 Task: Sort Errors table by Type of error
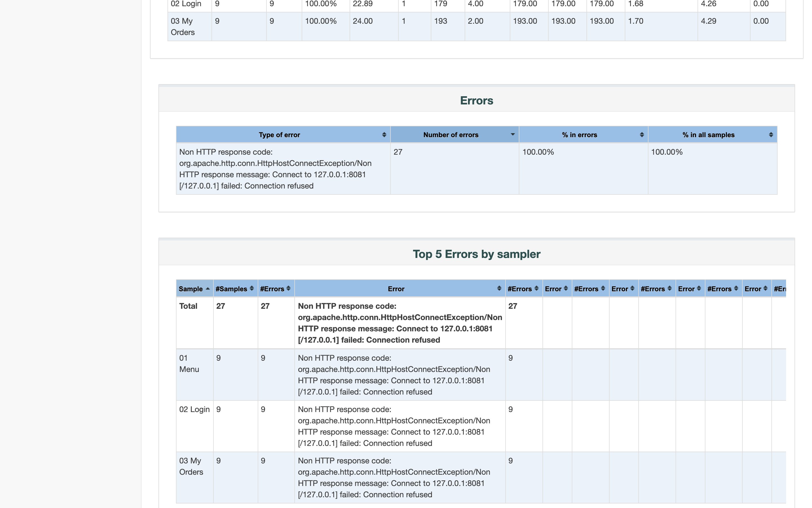[283, 135]
